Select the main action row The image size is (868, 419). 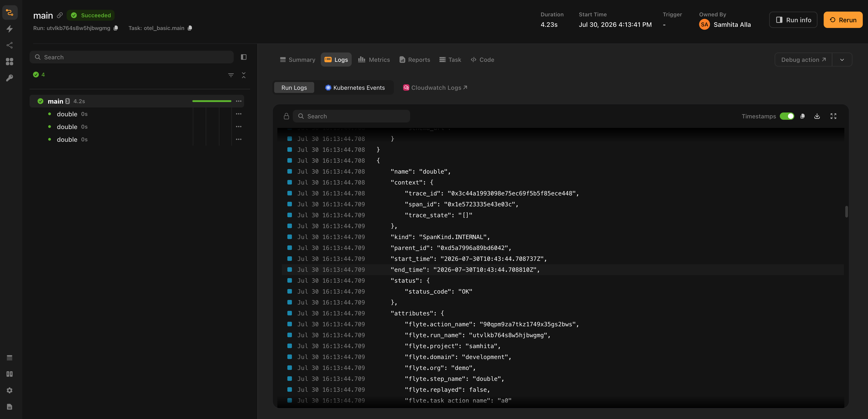pyautogui.click(x=137, y=101)
